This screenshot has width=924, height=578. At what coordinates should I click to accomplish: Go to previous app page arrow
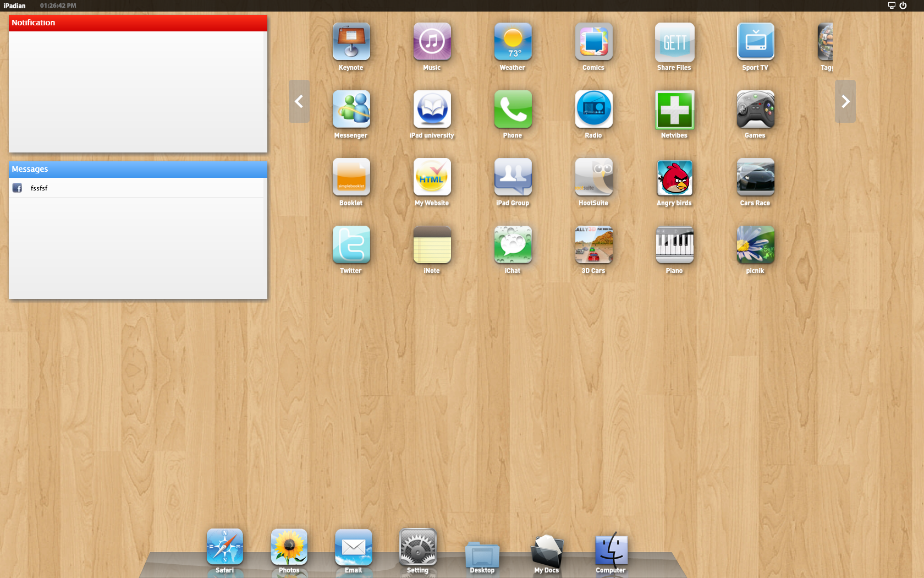(x=299, y=101)
